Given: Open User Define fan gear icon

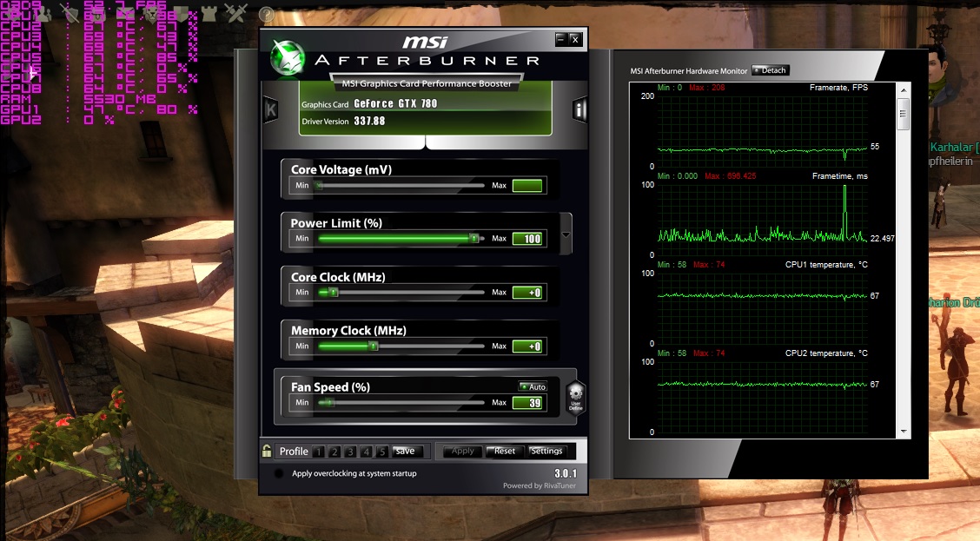Looking at the screenshot, I should (575, 398).
